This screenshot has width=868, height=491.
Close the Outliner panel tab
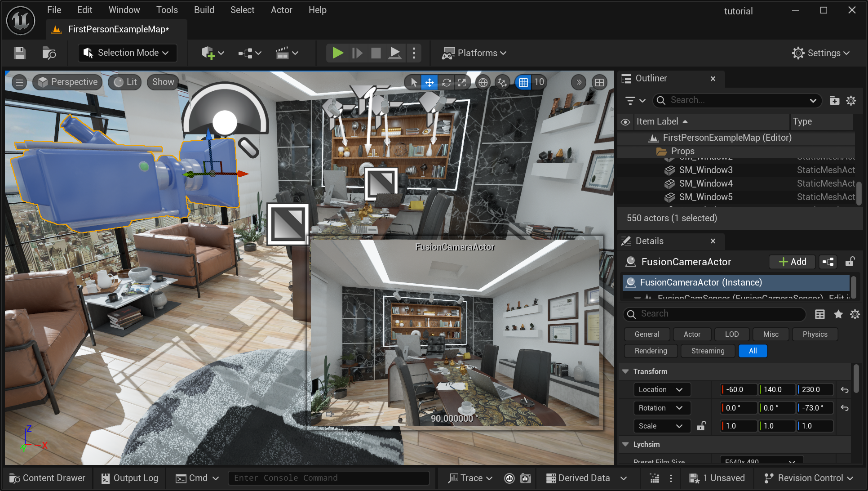coord(713,79)
